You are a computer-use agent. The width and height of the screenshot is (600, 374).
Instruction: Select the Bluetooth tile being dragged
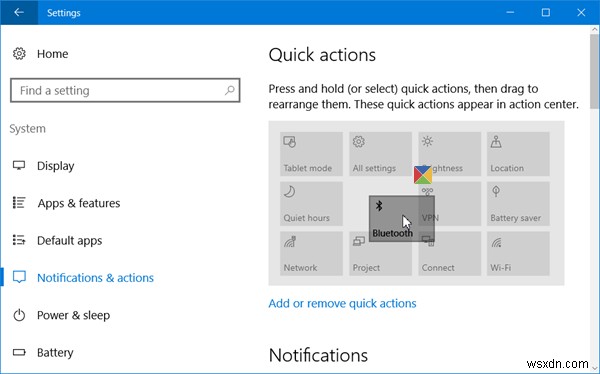pyautogui.click(x=402, y=219)
